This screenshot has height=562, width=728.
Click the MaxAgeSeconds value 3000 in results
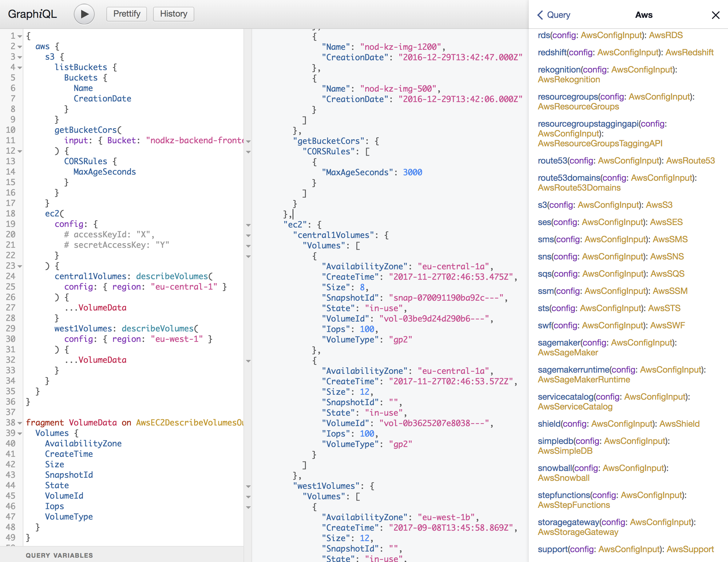[x=412, y=173]
